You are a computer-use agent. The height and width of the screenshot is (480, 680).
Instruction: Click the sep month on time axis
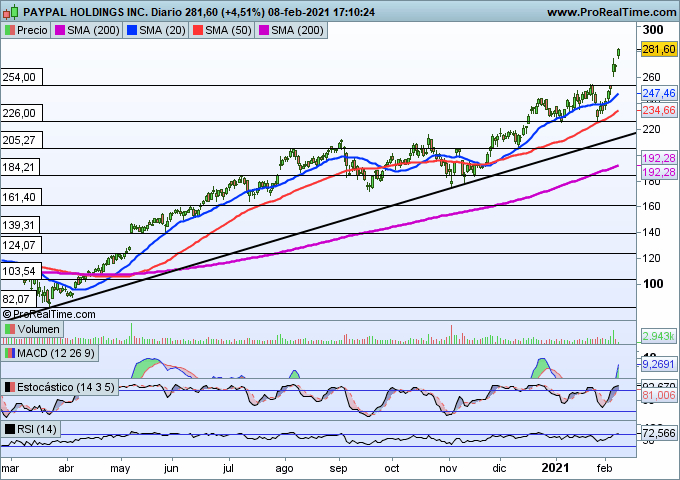[338, 469]
